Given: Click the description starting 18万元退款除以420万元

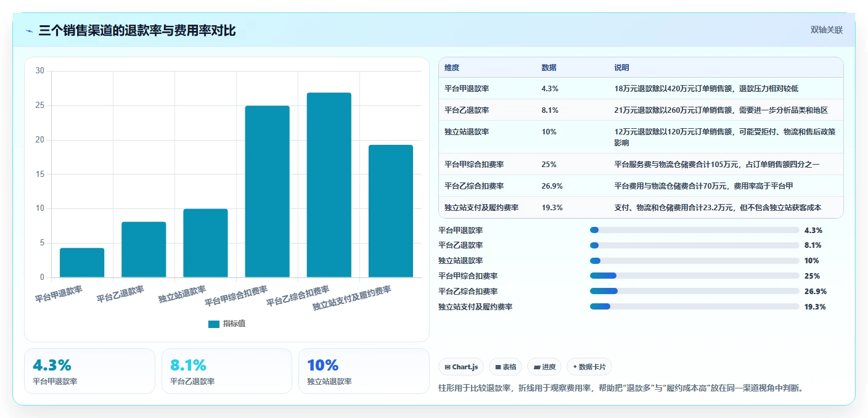Looking at the screenshot, I should tap(706, 89).
